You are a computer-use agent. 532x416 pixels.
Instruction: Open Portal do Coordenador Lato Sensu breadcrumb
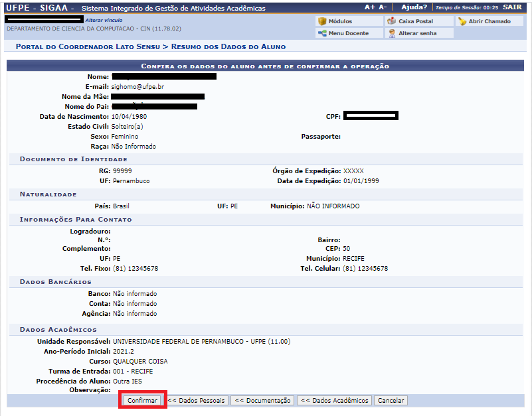88,47
